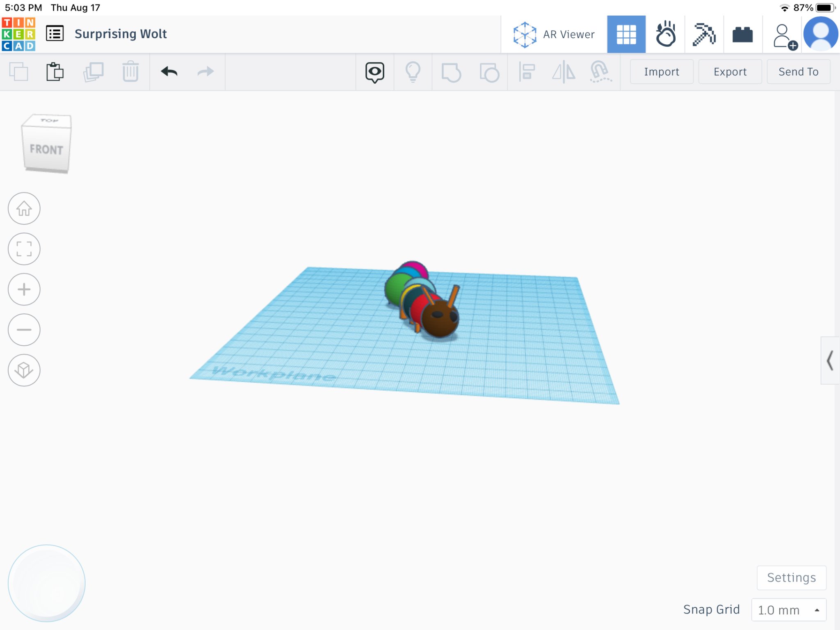Switch to the Minecraft pickaxe view
Screen dimensions: 840x630
[x=705, y=34]
